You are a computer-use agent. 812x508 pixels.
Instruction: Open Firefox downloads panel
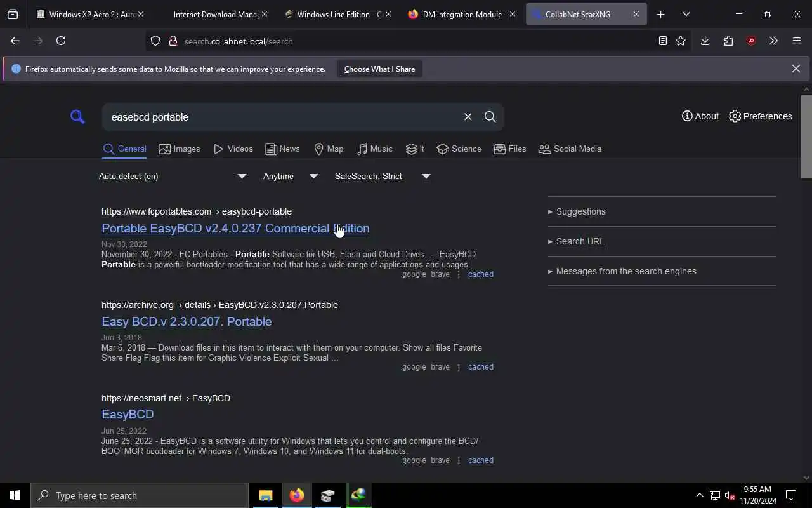click(x=705, y=41)
